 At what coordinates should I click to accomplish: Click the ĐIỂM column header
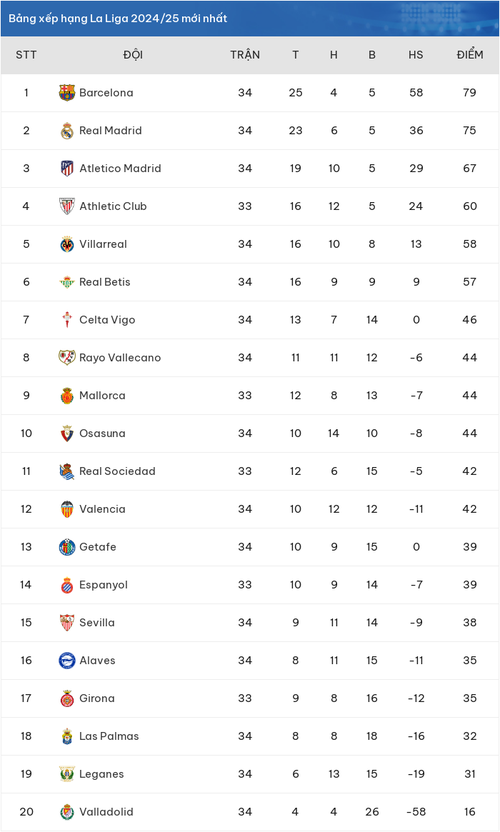coord(470,55)
